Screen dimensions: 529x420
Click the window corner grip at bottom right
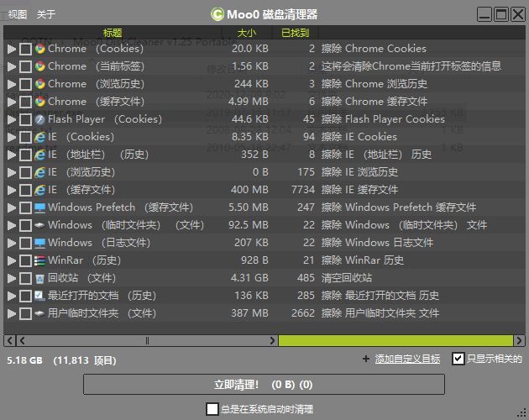pos(521,412)
